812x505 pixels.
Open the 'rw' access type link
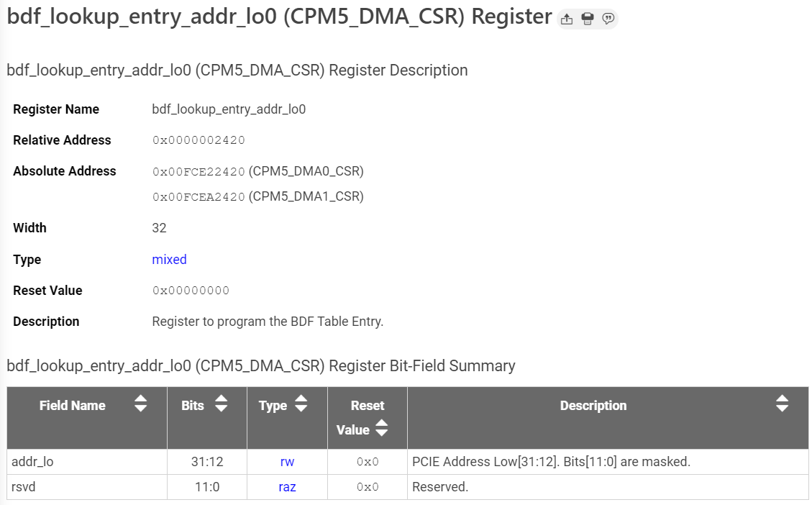(x=286, y=461)
